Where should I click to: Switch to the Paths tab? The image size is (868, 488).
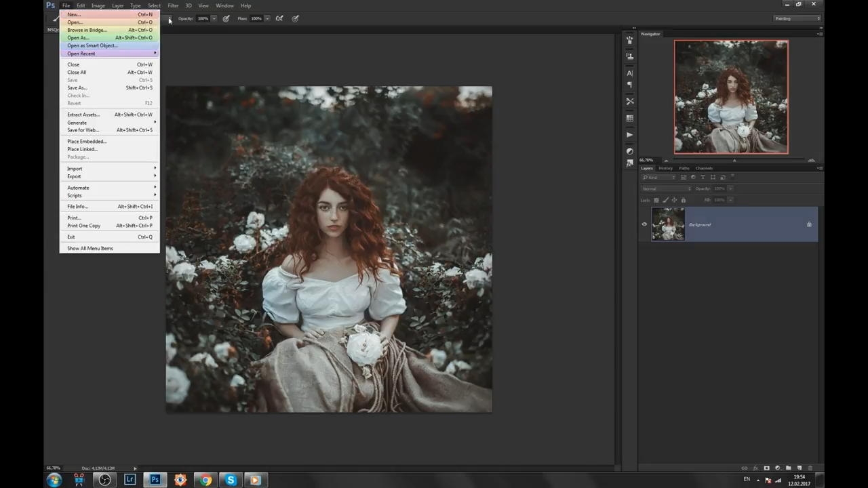pyautogui.click(x=684, y=168)
